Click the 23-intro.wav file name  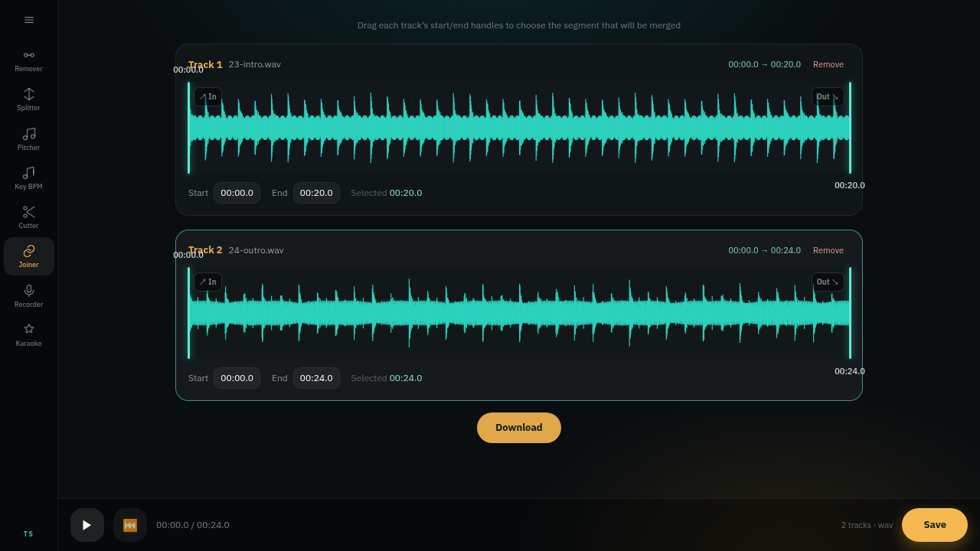(x=255, y=64)
